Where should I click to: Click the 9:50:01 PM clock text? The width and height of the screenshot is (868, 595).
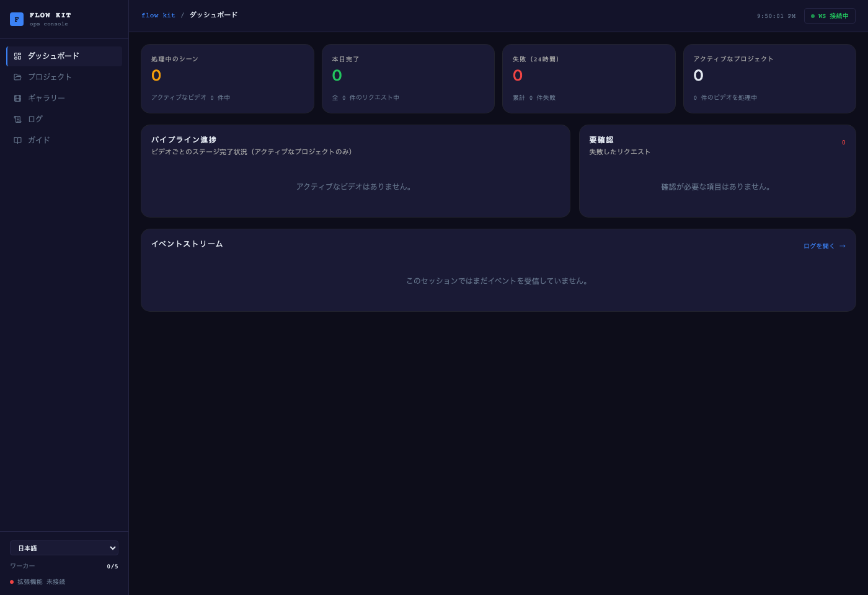tap(776, 16)
